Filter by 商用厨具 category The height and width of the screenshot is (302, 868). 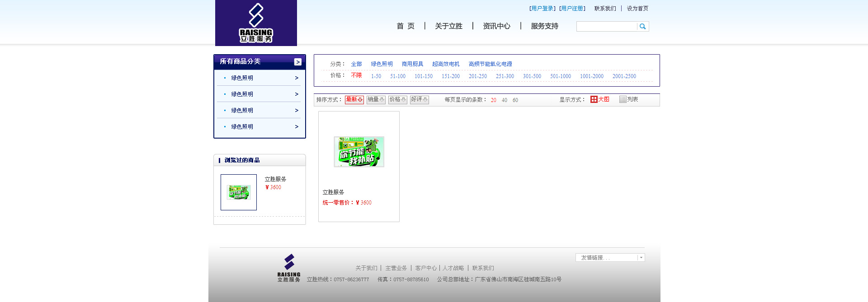tap(412, 64)
